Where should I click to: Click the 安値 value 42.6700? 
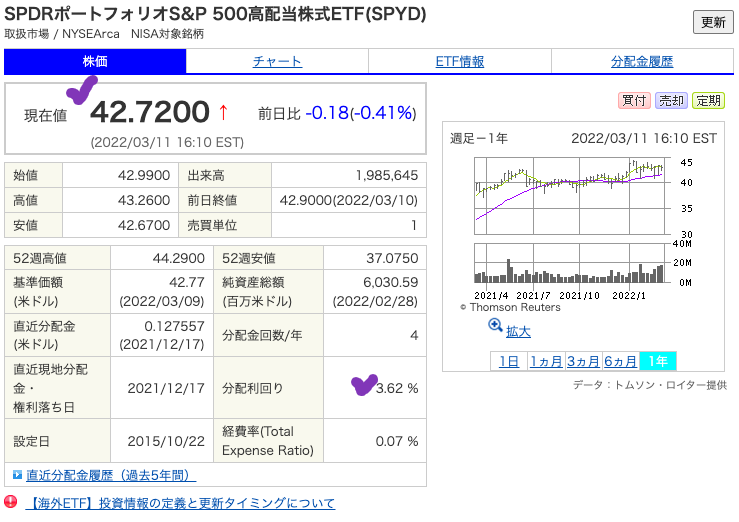[x=144, y=225]
